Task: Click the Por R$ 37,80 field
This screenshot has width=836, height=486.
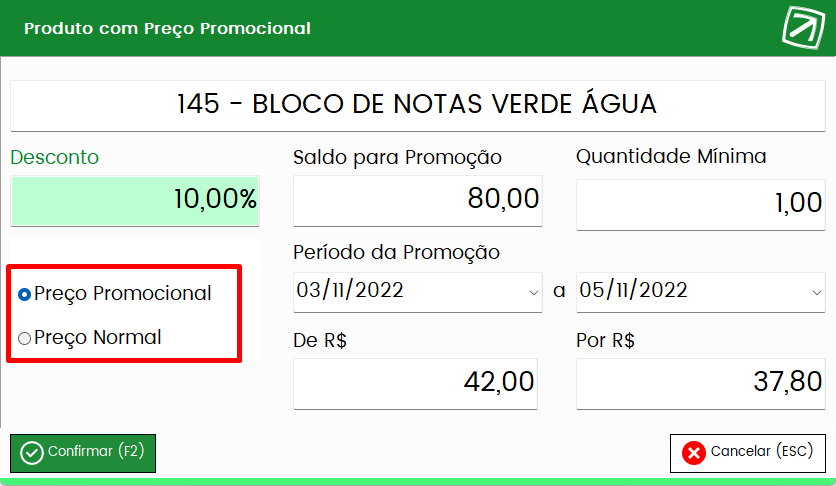Action: [x=701, y=384]
